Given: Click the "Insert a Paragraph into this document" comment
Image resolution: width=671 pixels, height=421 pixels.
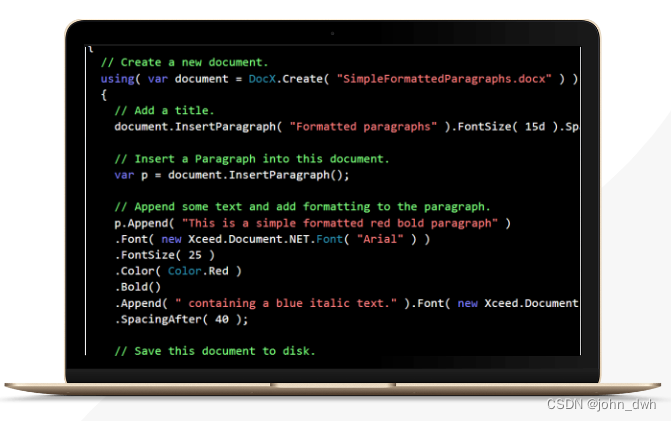Looking at the screenshot, I should click(252, 159).
